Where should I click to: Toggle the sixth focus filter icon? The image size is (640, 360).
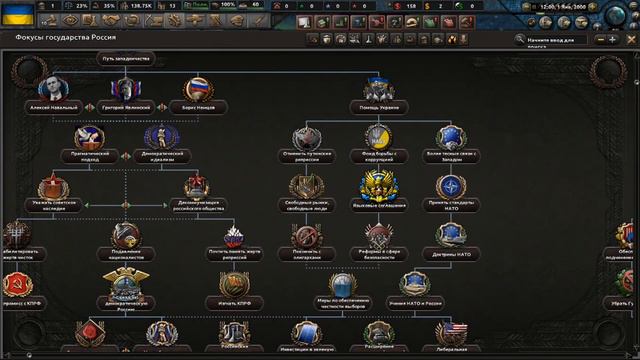tap(382, 39)
